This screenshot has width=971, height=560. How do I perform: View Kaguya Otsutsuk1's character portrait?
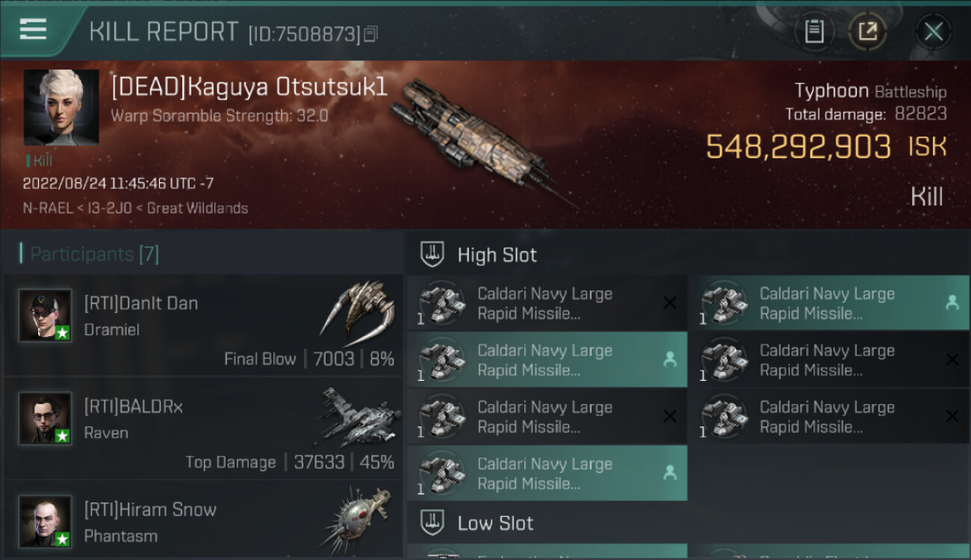coord(61,108)
